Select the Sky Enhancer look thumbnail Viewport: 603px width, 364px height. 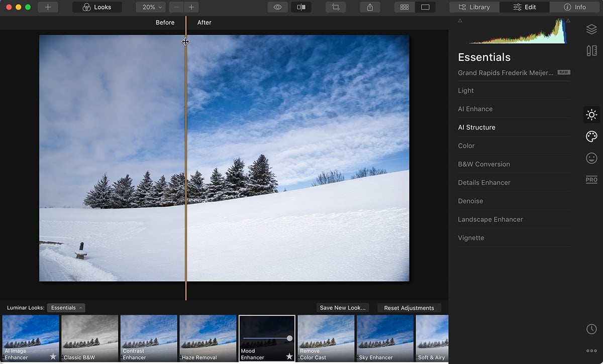[x=384, y=338]
